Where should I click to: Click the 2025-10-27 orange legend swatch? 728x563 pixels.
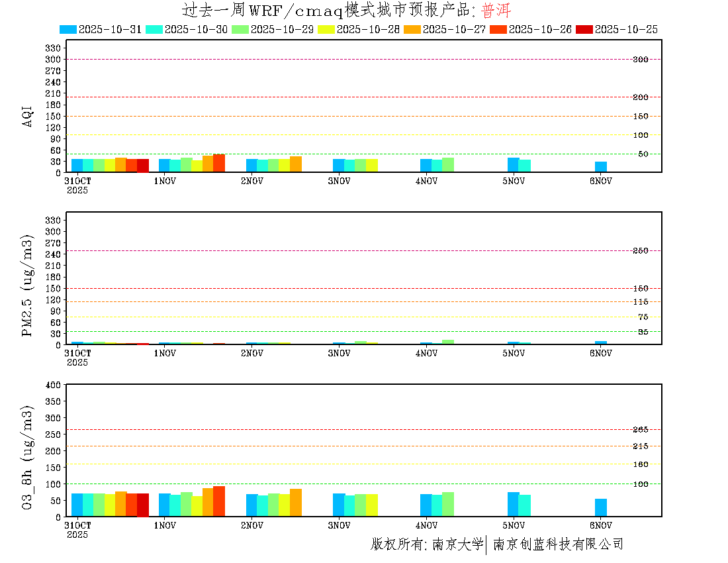click(412, 29)
